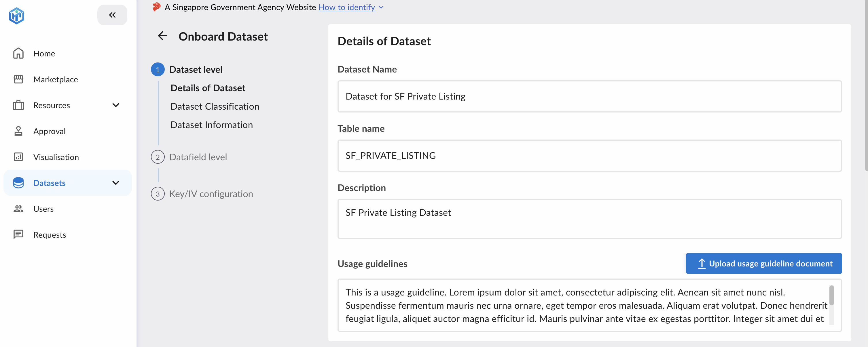The width and height of the screenshot is (868, 347).
Task: Open the Marketplace menu item
Action: [67, 79]
